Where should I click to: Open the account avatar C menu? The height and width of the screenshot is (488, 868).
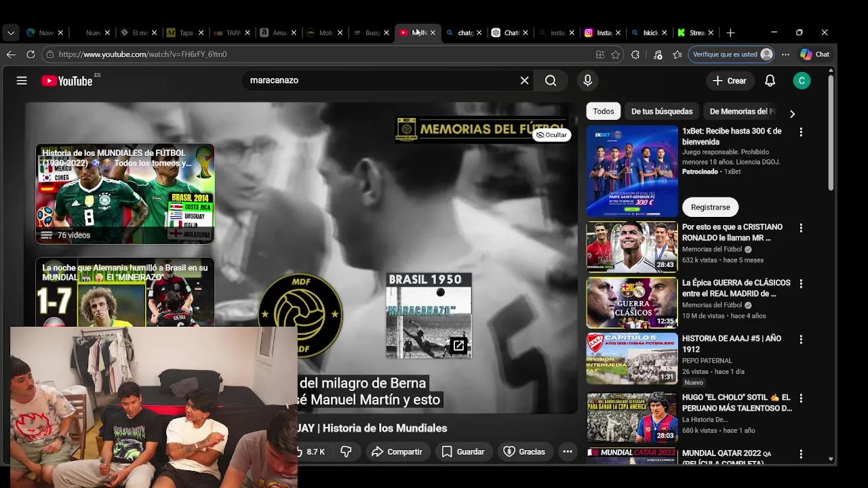(802, 81)
